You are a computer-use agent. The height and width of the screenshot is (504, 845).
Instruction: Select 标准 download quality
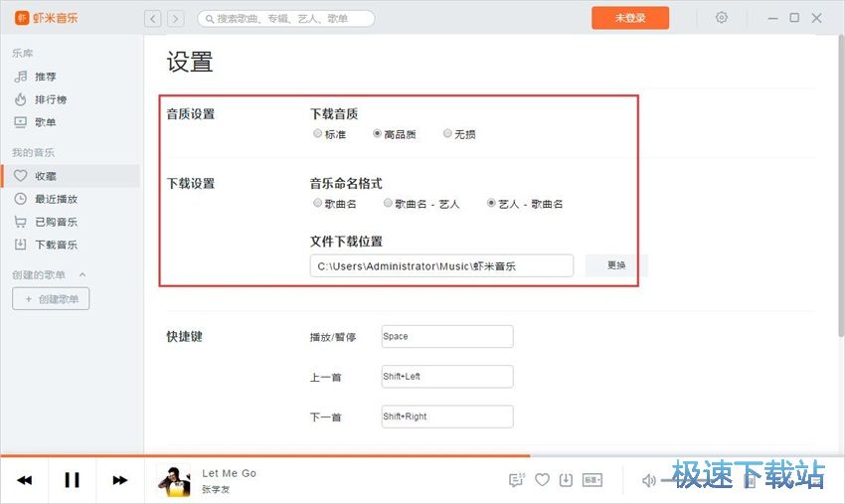tap(317, 133)
